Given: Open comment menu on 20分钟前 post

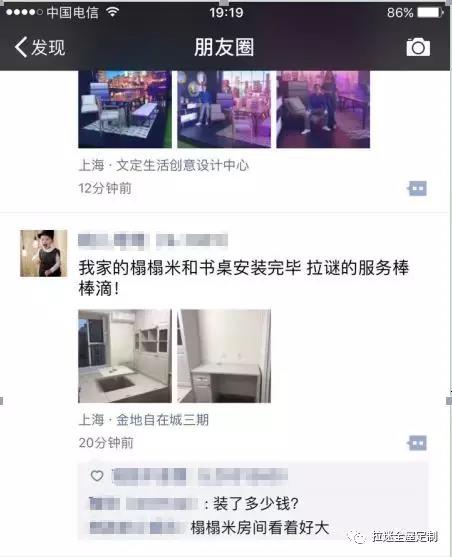Looking at the screenshot, I should click(x=417, y=443).
